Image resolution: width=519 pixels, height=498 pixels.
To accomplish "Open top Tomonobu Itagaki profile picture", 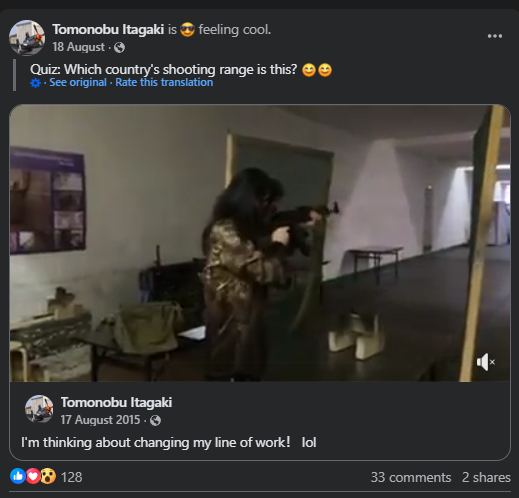I will click(27, 38).
